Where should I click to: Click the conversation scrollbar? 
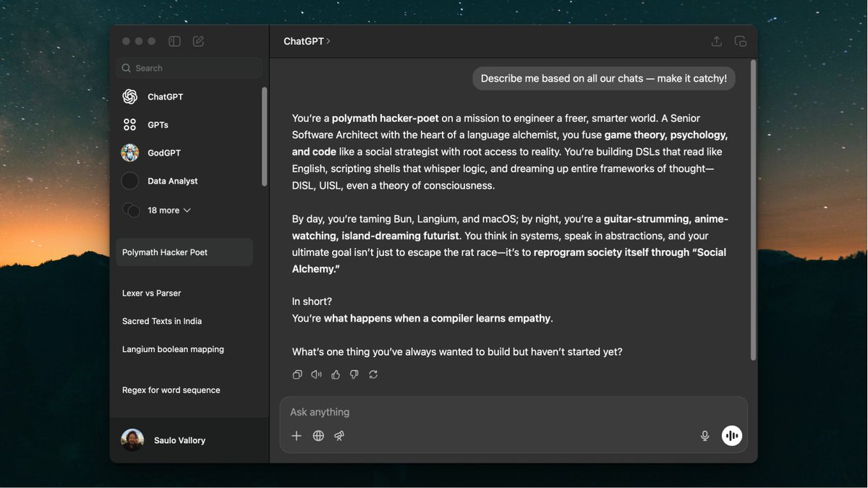[753, 210]
